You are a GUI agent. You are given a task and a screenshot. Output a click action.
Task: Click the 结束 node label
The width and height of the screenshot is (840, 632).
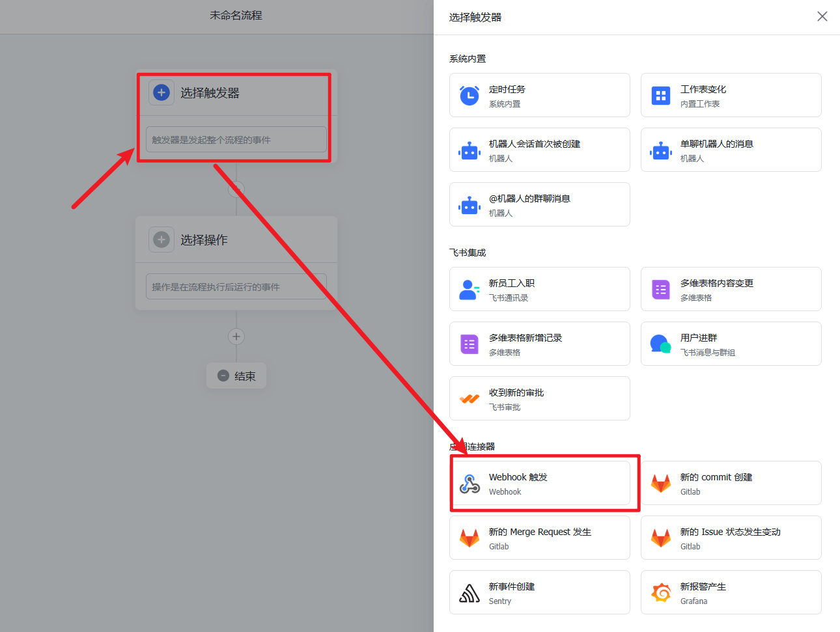[245, 376]
